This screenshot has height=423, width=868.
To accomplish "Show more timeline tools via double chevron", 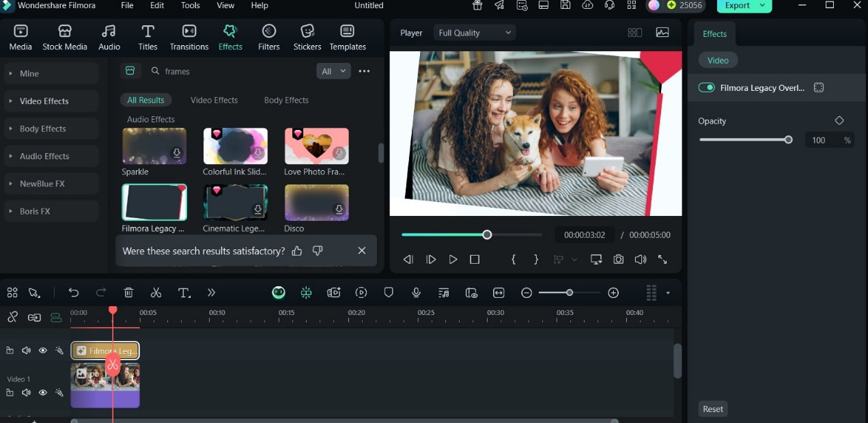I will pyautogui.click(x=211, y=292).
